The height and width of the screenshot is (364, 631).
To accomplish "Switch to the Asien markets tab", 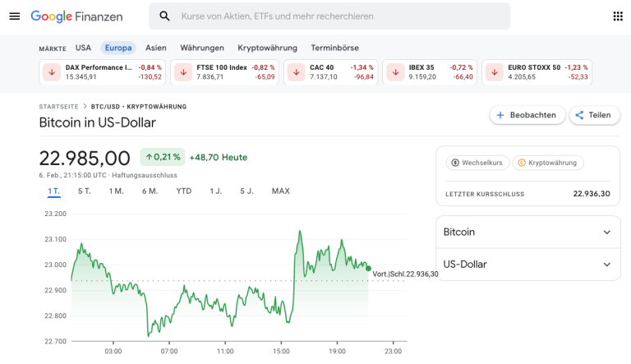I will tap(156, 48).
